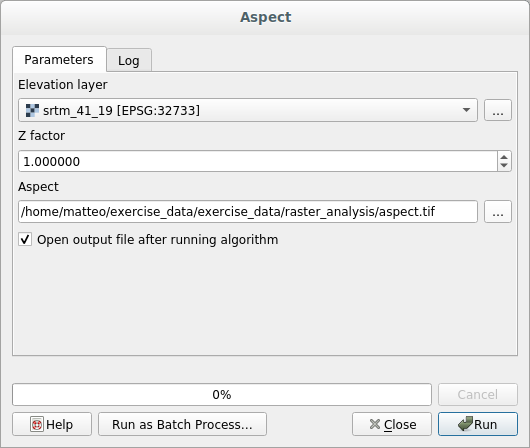This screenshot has height=448, width=530.
Task: Switch to the Log tab
Action: pyautogui.click(x=129, y=61)
